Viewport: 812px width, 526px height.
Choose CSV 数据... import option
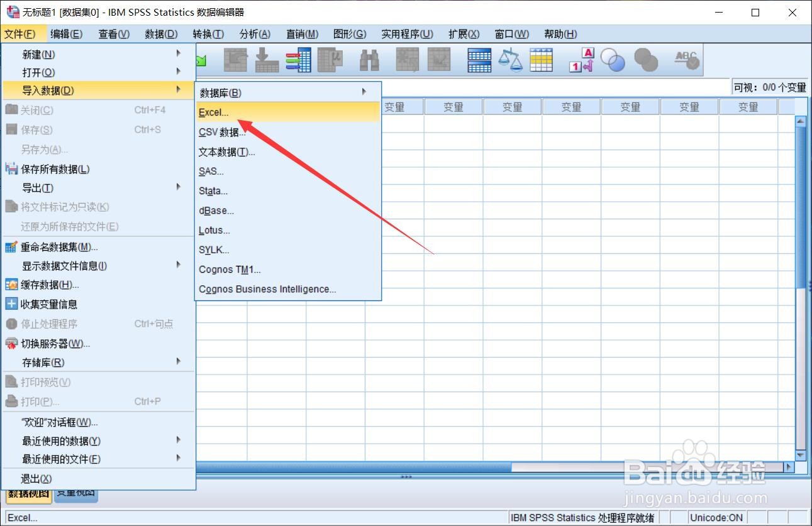(288, 132)
